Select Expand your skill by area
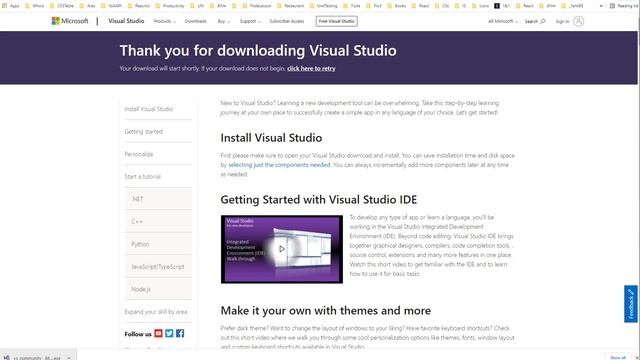 point(156,311)
